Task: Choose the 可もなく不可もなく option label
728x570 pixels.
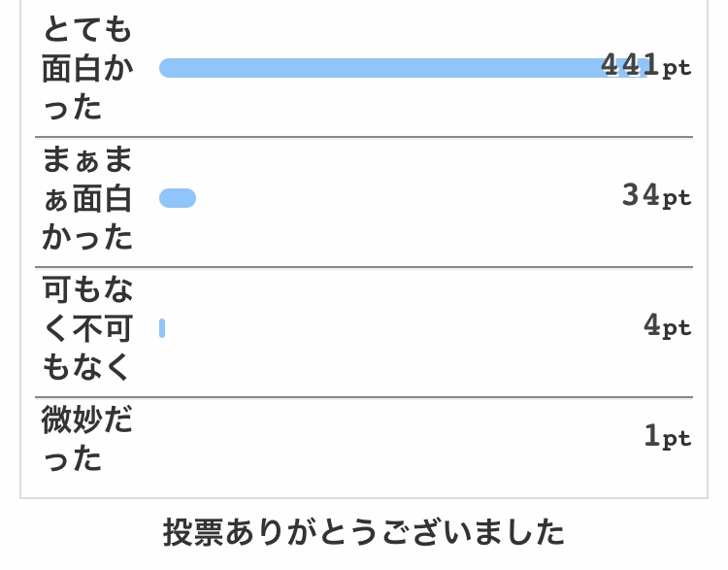Action: point(87,328)
